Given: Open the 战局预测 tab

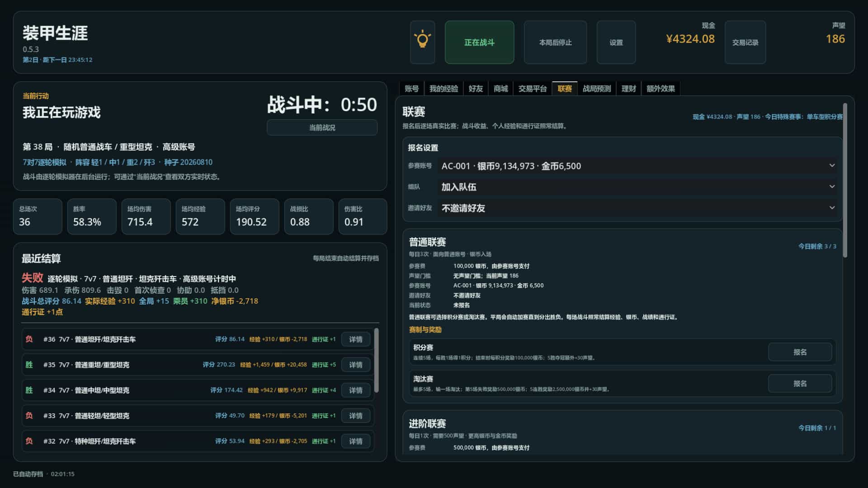Looking at the screenshot, I should (x=597, y=89).
